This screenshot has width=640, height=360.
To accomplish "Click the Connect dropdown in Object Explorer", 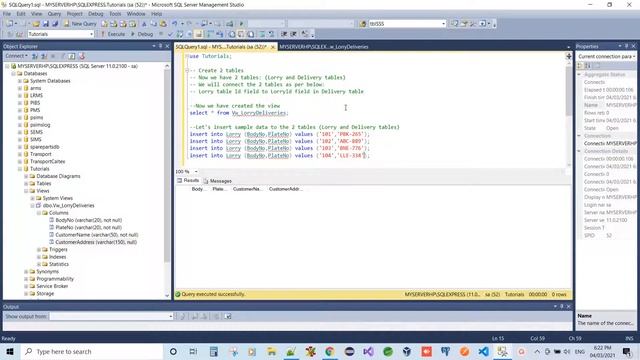I will 17,56.
